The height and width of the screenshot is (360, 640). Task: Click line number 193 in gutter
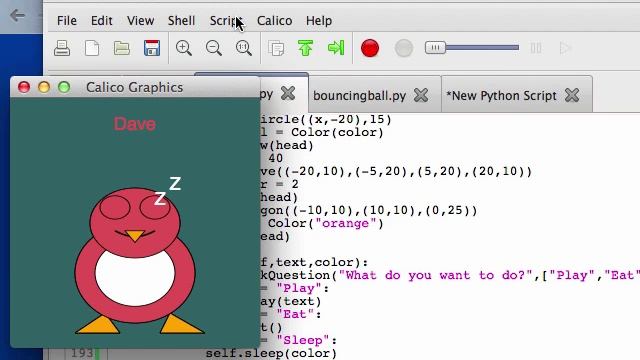[82, 353]
